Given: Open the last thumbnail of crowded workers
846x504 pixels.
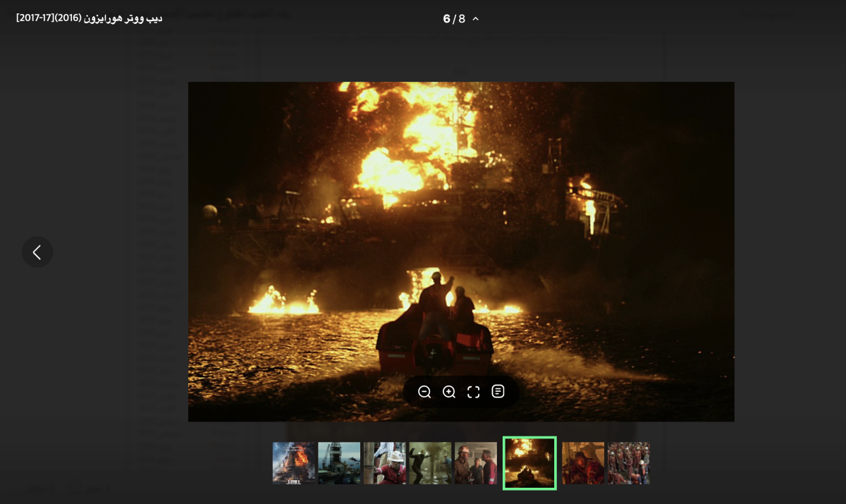Looking at the screenshot, I should (x=628, y=463).
